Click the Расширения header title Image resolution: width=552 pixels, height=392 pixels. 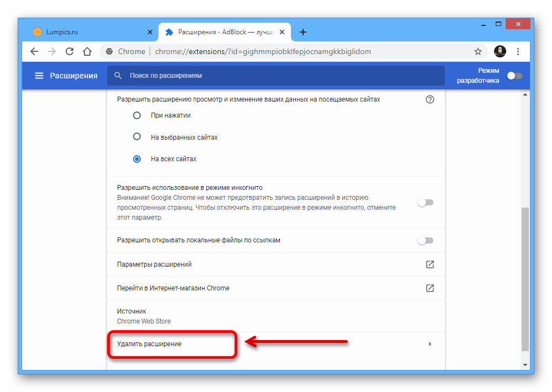point(73,76)
